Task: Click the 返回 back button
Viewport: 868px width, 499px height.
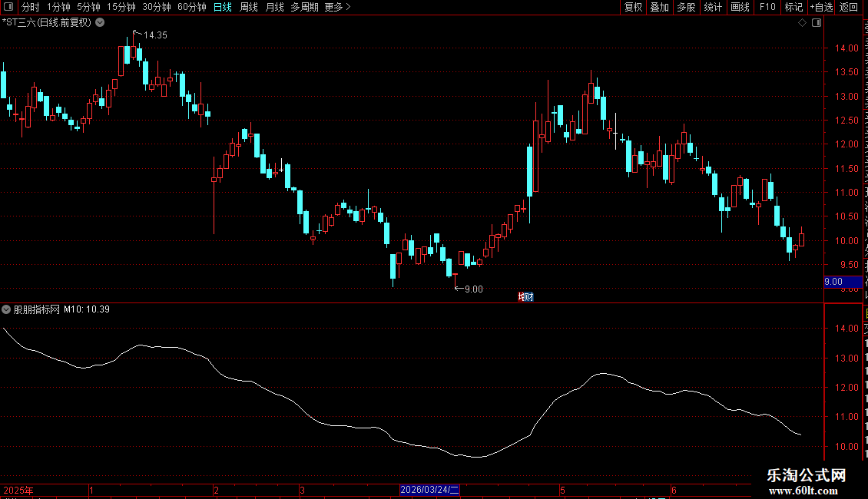Action: pyautogui.click(x=848, y=7)
